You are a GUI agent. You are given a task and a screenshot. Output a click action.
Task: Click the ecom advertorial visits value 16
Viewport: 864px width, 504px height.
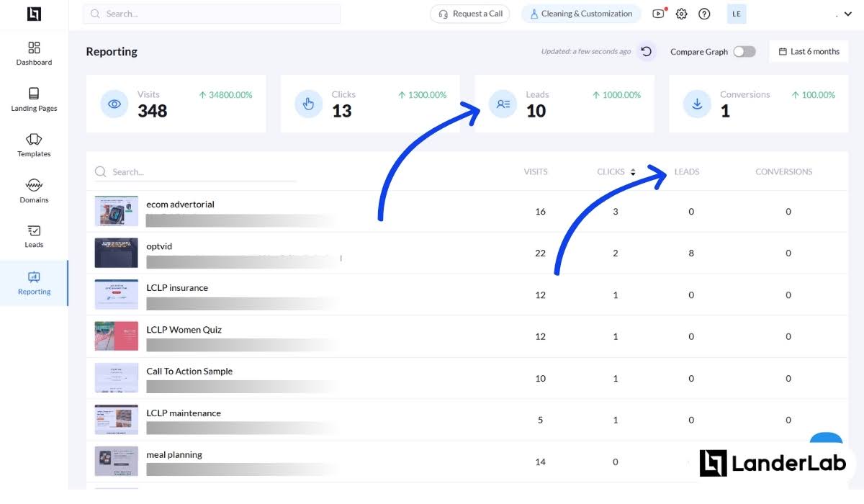[541, 212]
